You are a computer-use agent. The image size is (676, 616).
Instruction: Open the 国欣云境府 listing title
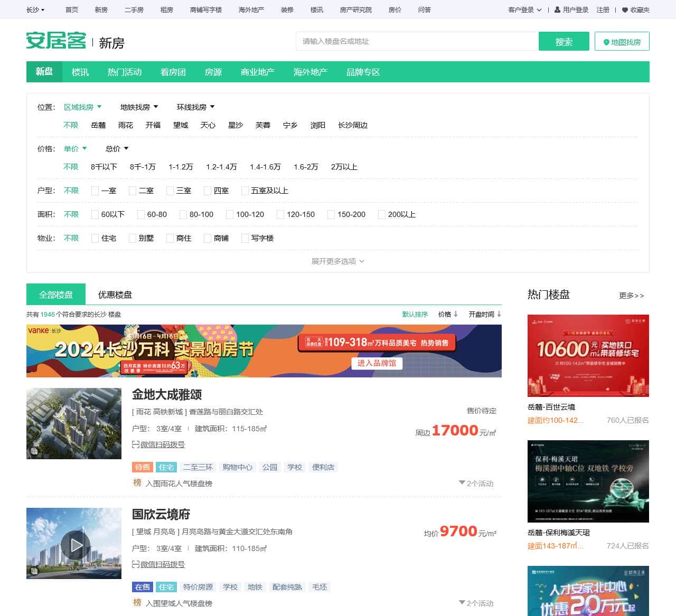(161, 514)
